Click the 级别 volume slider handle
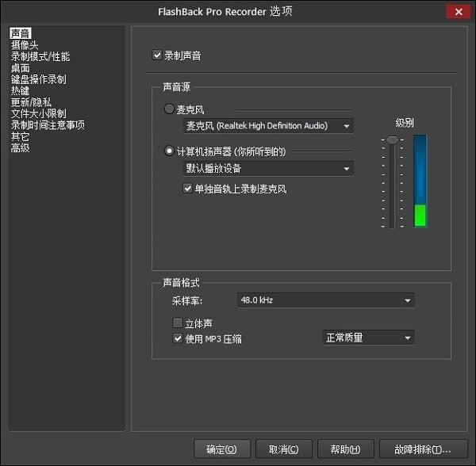This screenshot has height=466, width=476. pos(392,140)
